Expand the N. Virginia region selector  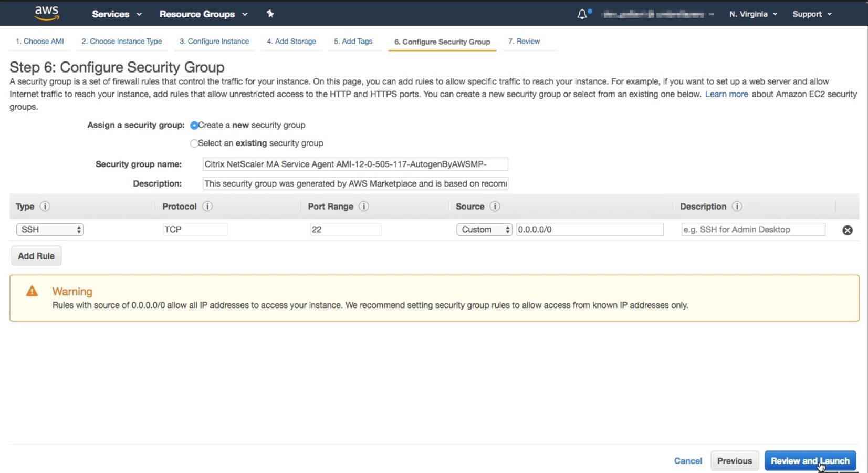[753, 14]
